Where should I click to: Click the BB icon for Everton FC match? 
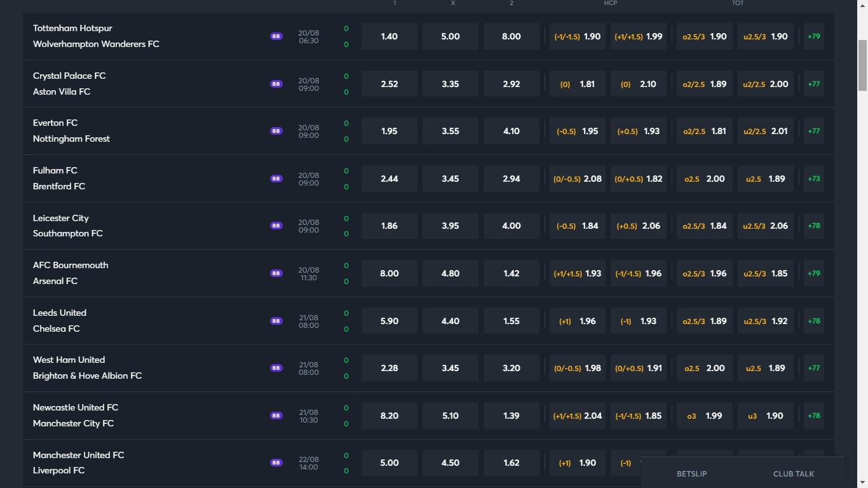[x=276, y=131]
